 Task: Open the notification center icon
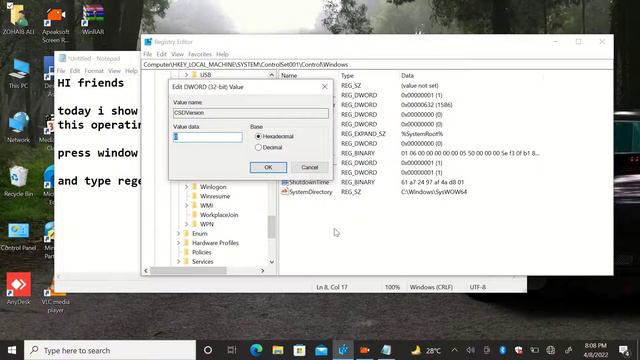coord(624,350)
